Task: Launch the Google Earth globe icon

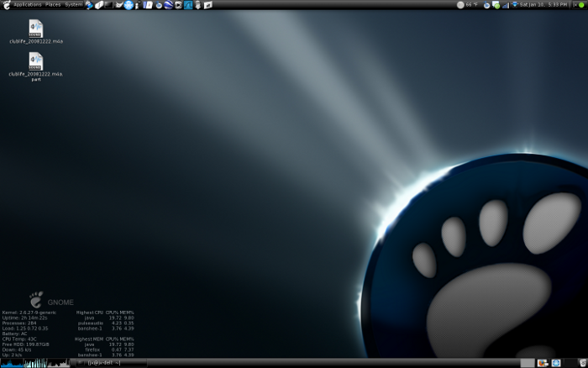Action: 168,5
